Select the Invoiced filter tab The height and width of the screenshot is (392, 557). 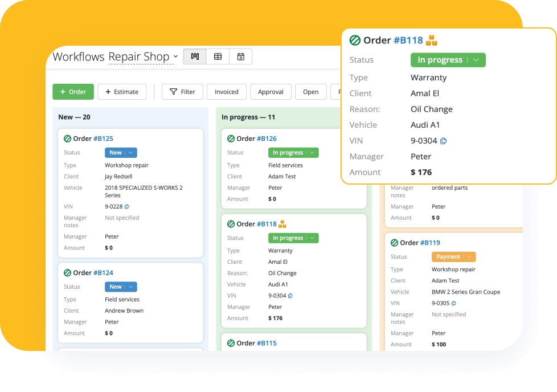pyautogui.click(x=226, y=91)
